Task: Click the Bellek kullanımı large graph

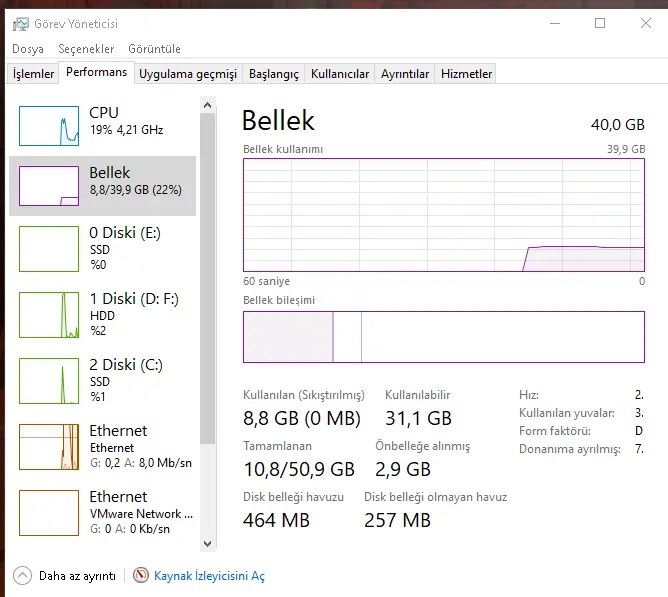Action: [x=444, y=215]
